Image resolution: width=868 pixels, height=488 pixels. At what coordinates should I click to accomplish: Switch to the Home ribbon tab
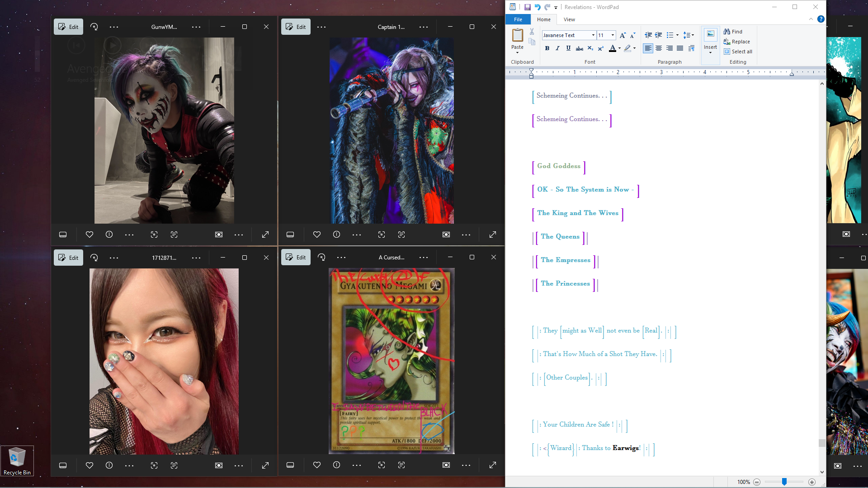[x=544, y=19]
